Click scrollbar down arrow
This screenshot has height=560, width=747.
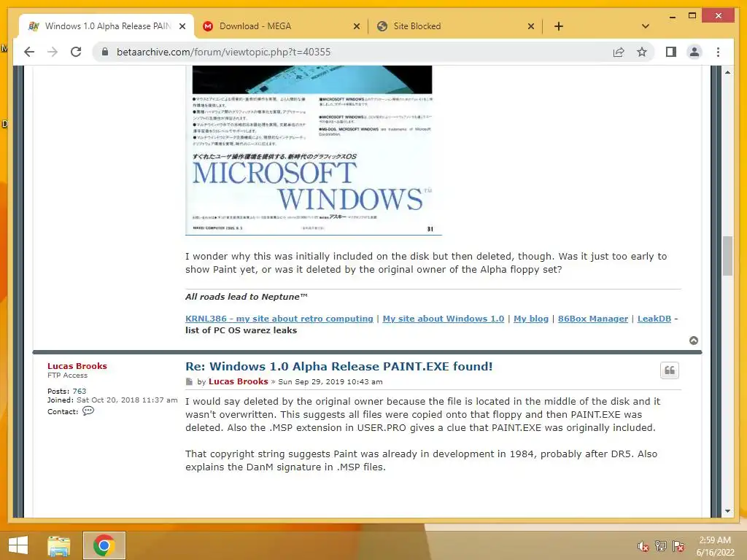coord(727,511)
